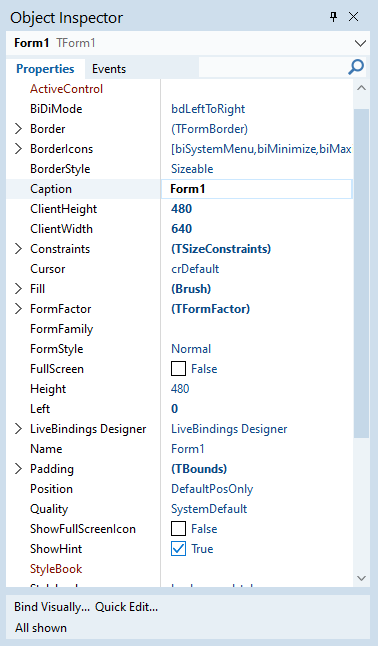Click the Left value 0
Image resolution: width=378 pixels, height=646 pixels.
pos(174,409)
